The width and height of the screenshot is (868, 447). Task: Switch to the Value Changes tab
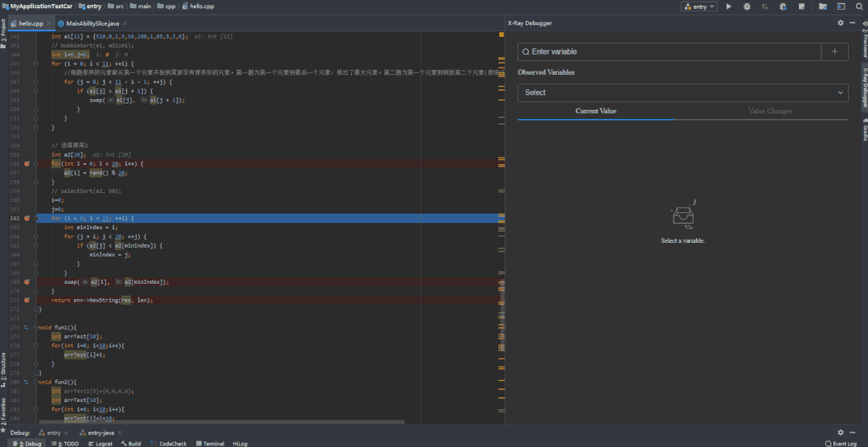pos(769,111)
